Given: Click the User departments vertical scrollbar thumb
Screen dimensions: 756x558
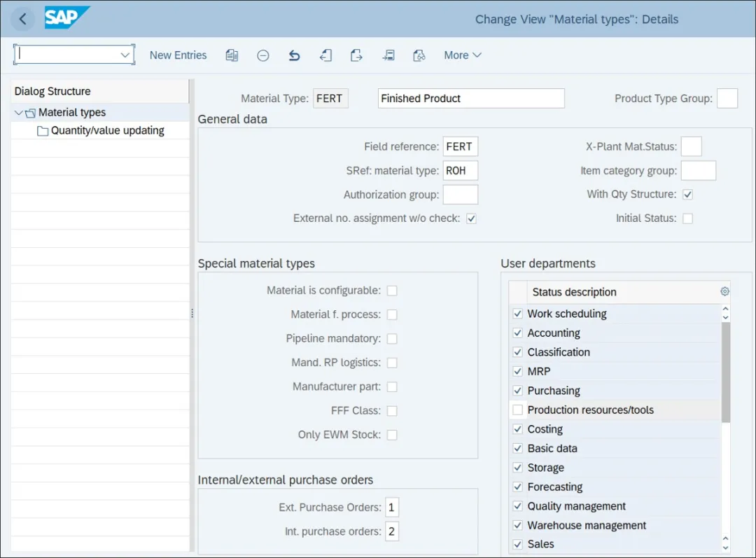Looking at the screenshot, I should click(x=726, y=372).
